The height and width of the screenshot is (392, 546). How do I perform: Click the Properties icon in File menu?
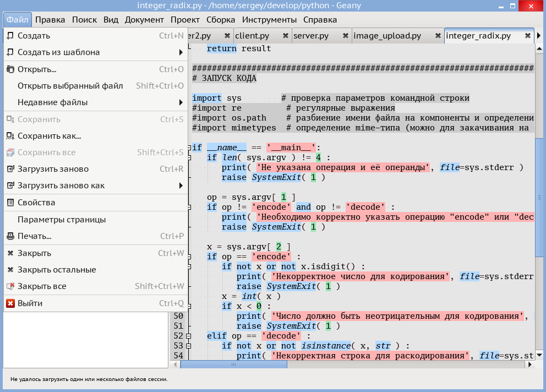10,203
